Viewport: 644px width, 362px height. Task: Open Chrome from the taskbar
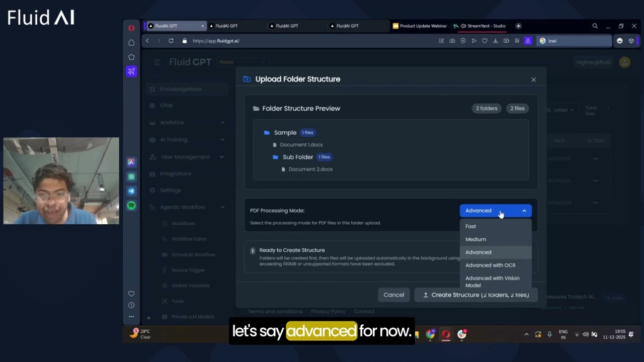(x=430, y=334)
